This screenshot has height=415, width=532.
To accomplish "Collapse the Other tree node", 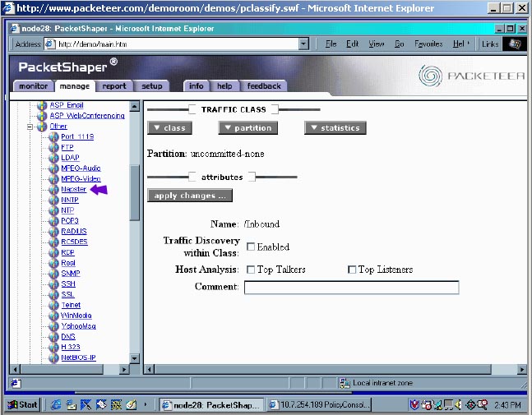I will [30, 127].
